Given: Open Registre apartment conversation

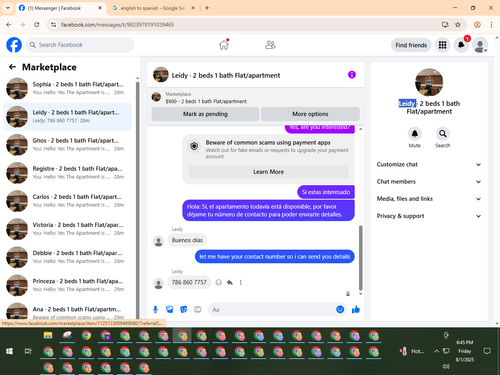Looking at the screenshot, I should [67, 173].
